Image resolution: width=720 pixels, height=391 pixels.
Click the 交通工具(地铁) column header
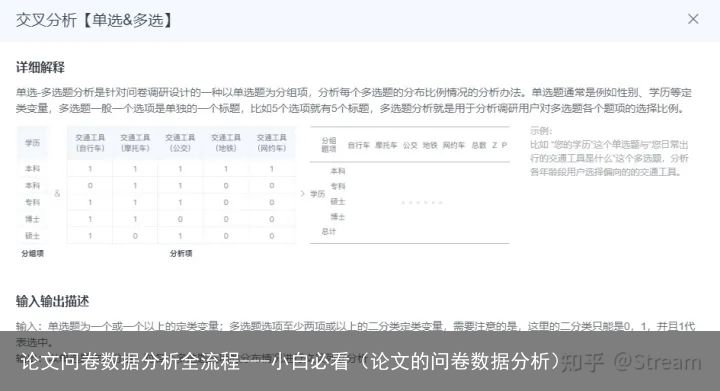(x=226, y=143)
